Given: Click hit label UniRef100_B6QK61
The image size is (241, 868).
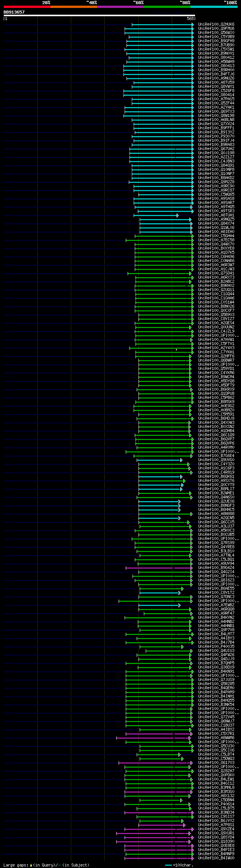Looking at the screenshot, I should coord(216,477).
